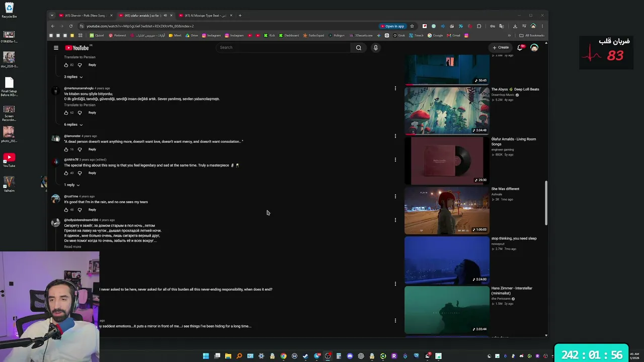Click the YouTube search magnifier button
This screenshot has width=644, height=362.
[358, 48]
